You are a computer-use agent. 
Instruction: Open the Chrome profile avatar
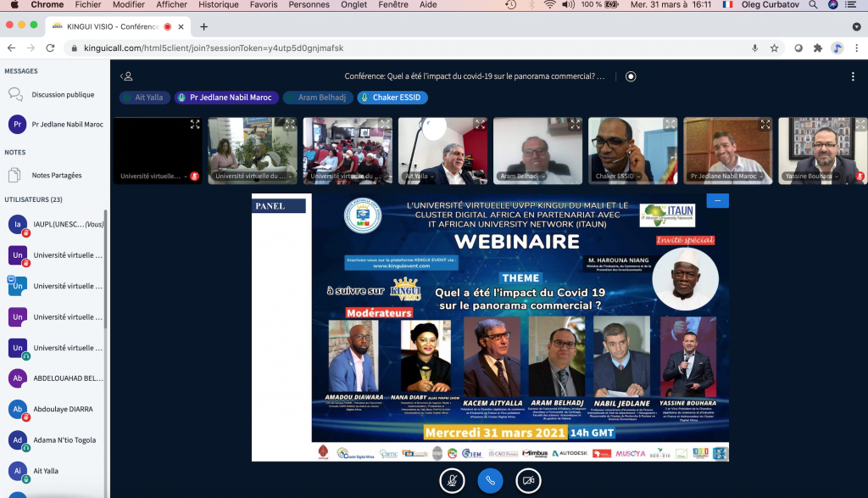(837, 48)
